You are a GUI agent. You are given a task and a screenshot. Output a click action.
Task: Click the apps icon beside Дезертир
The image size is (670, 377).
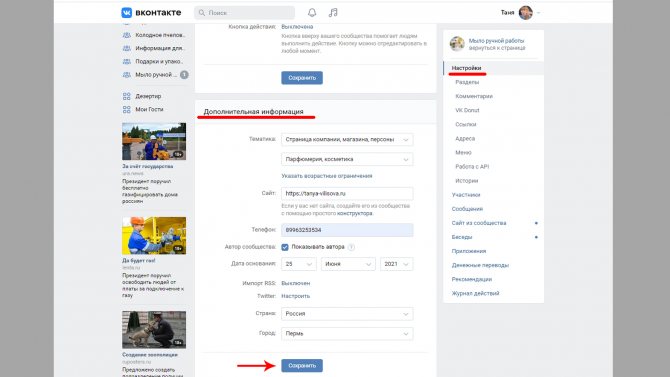[126, 96]
